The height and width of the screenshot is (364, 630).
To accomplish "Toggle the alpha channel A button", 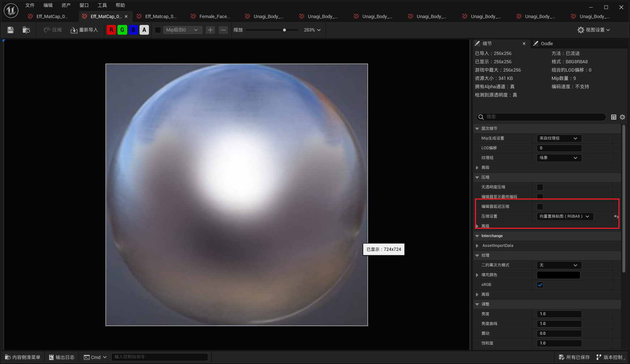I will coord(144,30).
